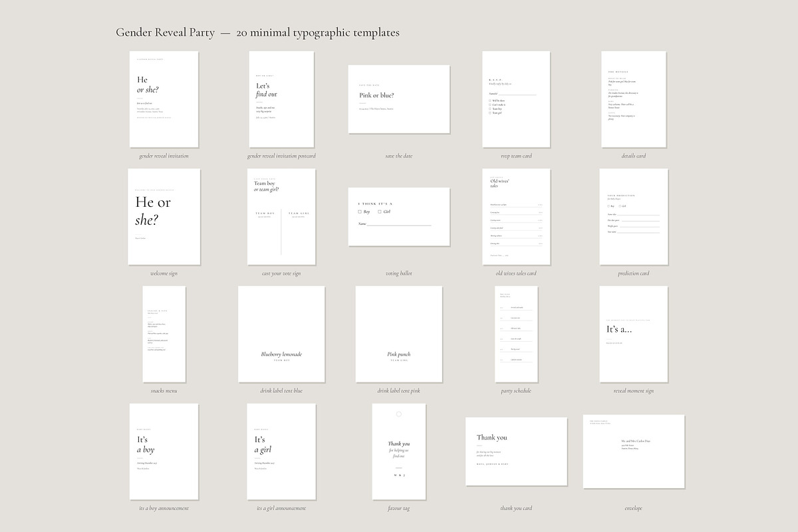Viewport: 798px width, 532px height.
Task: Open the 'Old wives' tales' card thumbnail
Action: pos(516,216)
